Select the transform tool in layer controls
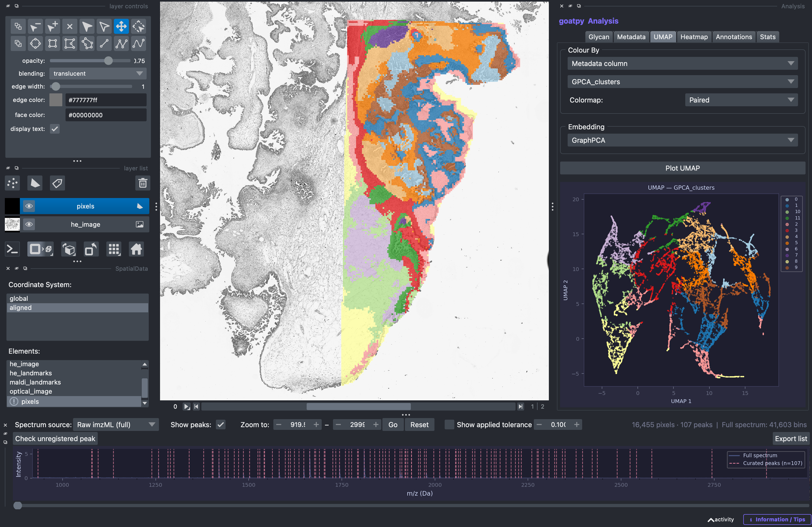This screenshot has width=812, height=527. pos(139,26)
